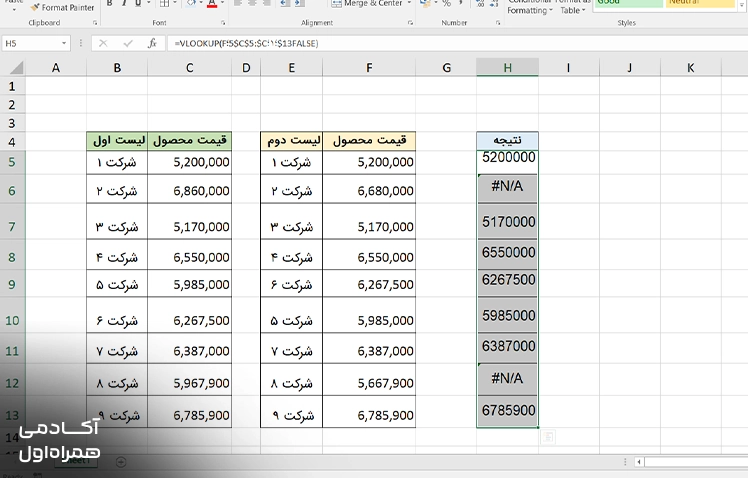Open the borders dropdown arrow
This screenshot has height=478, width=748.
coord(175,3)
